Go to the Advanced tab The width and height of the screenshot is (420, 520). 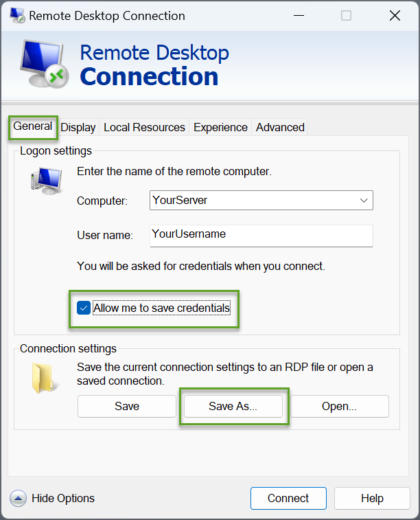tap(280, 127)
